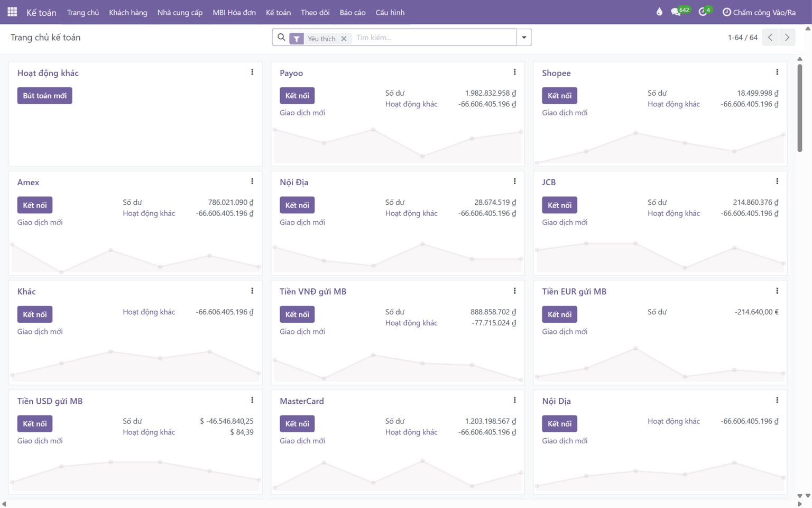Open kebab menu on JCB card

tap(777, 182)
